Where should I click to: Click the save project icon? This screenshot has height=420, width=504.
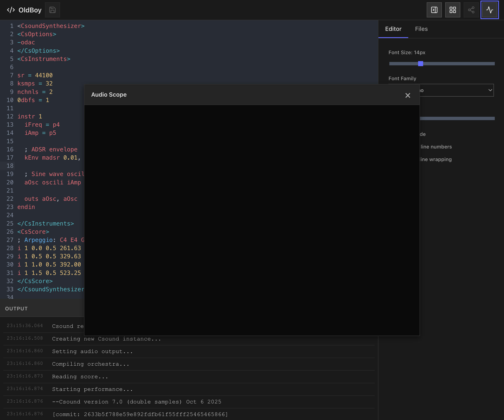pos(52,10)
